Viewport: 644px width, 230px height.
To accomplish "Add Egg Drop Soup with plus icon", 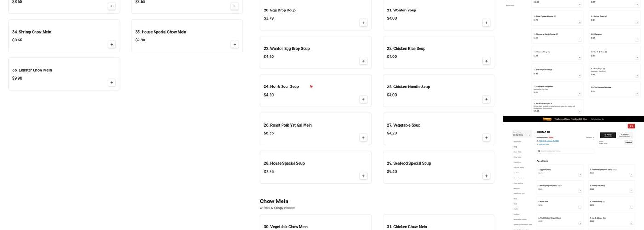I will [x=363, y=23].
